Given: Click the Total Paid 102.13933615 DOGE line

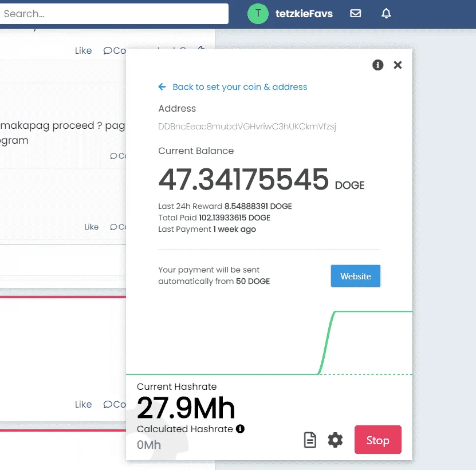Looking at the screenshot, I should [x=214, y=218].
